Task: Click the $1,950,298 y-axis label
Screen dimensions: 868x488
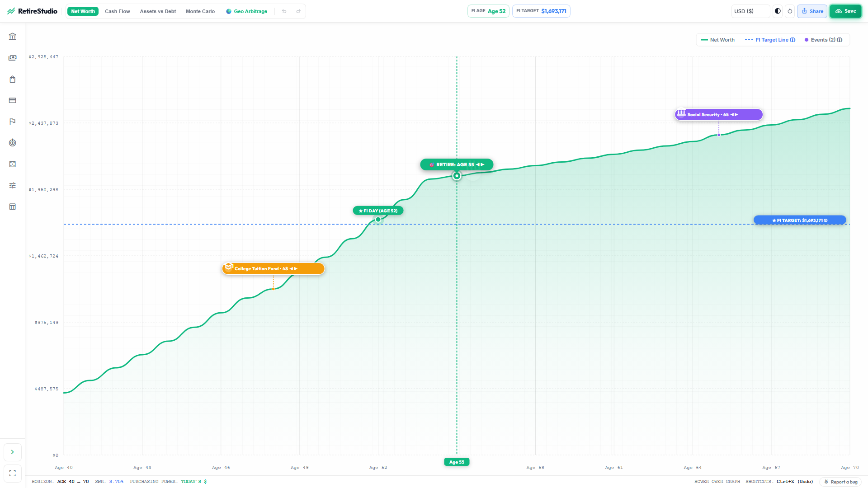Action: [43, 190]
